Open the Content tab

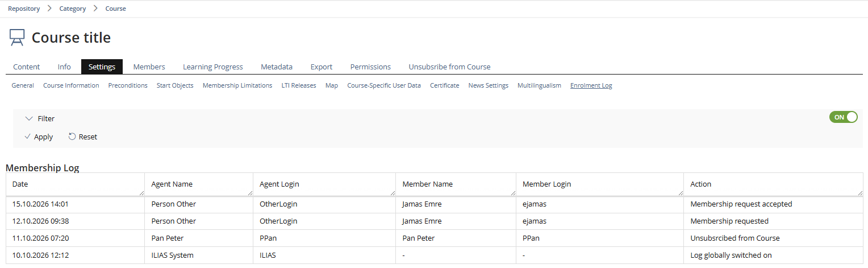tap(27, 67)
